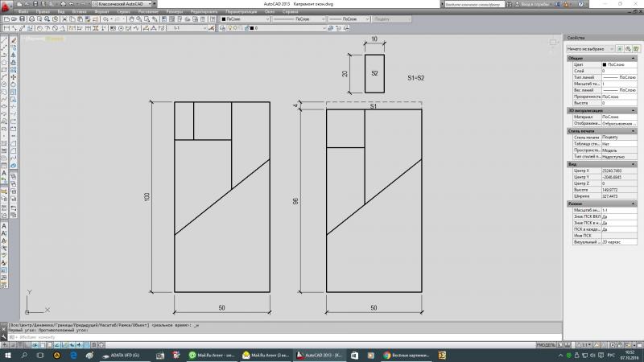
Task: Open the 'Ничего не выбрано' selection dropdown
Action: (590, 49)
